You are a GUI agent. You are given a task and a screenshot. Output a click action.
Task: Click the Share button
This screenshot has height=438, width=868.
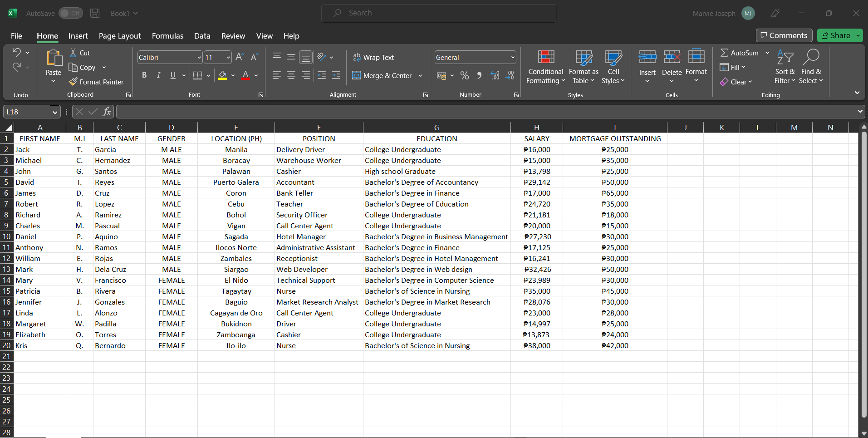tap(836, 35)
